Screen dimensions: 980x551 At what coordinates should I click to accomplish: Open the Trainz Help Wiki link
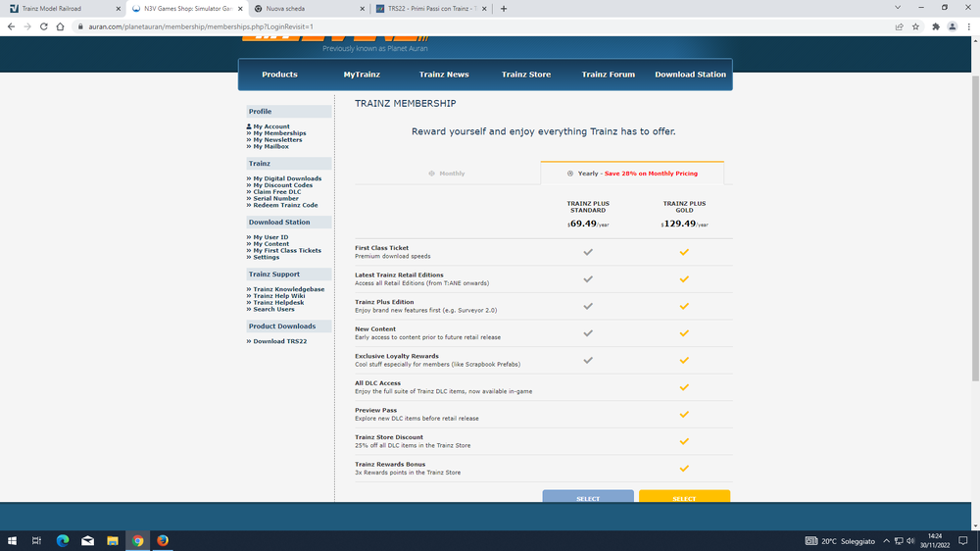click(278, 296)
